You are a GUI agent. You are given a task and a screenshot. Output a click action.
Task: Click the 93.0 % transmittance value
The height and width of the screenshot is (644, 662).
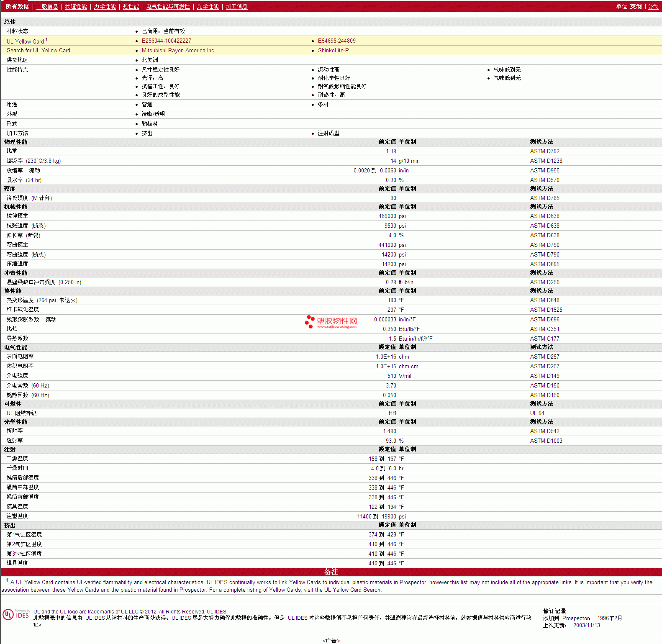pos(395,441)
